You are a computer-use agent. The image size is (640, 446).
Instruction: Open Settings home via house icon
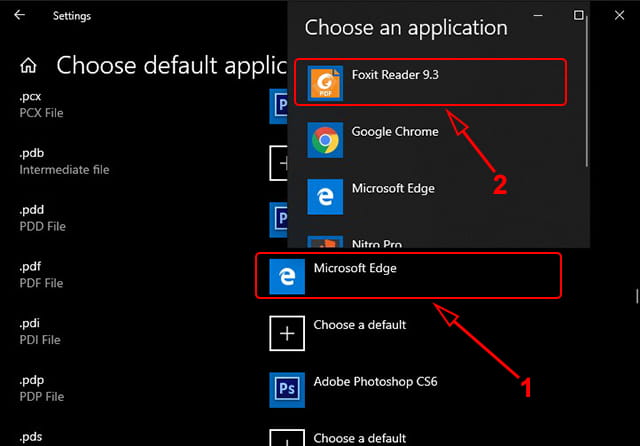(x=28, y=65)
